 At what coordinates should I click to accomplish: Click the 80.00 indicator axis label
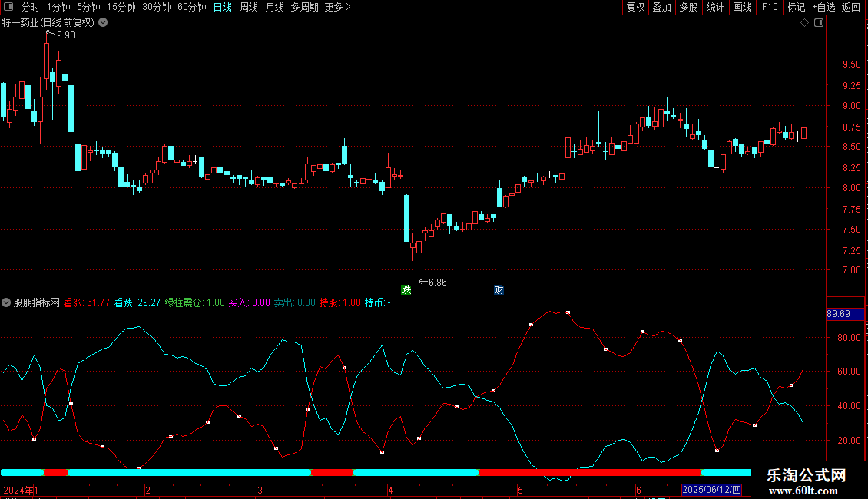[x=849, y=338]
